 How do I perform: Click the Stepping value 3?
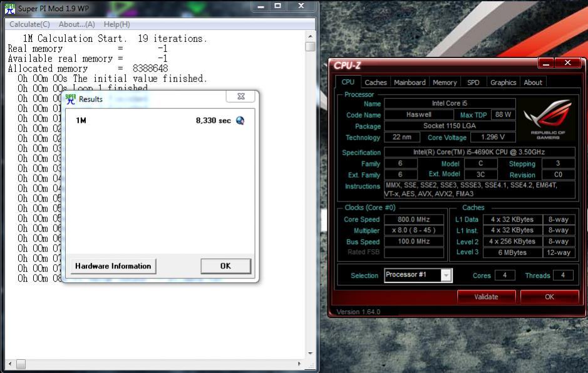point(559,163)
